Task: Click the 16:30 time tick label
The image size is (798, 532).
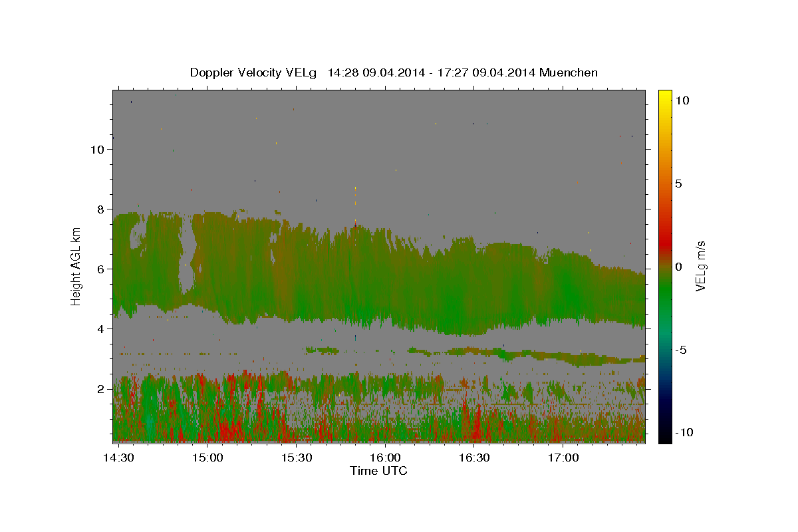Action: [x=474, y=458]
